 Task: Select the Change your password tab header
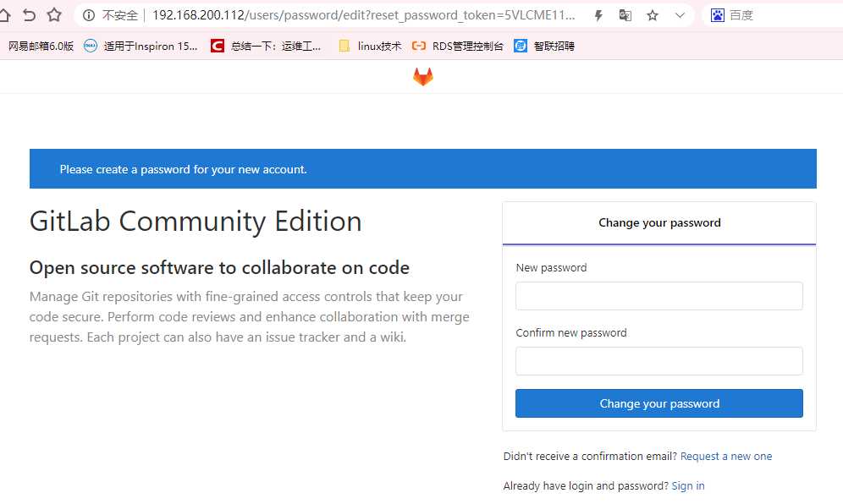tap(659, 223)
